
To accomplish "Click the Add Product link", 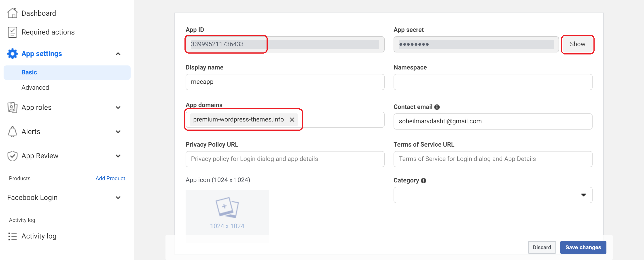I will point(110,178).
